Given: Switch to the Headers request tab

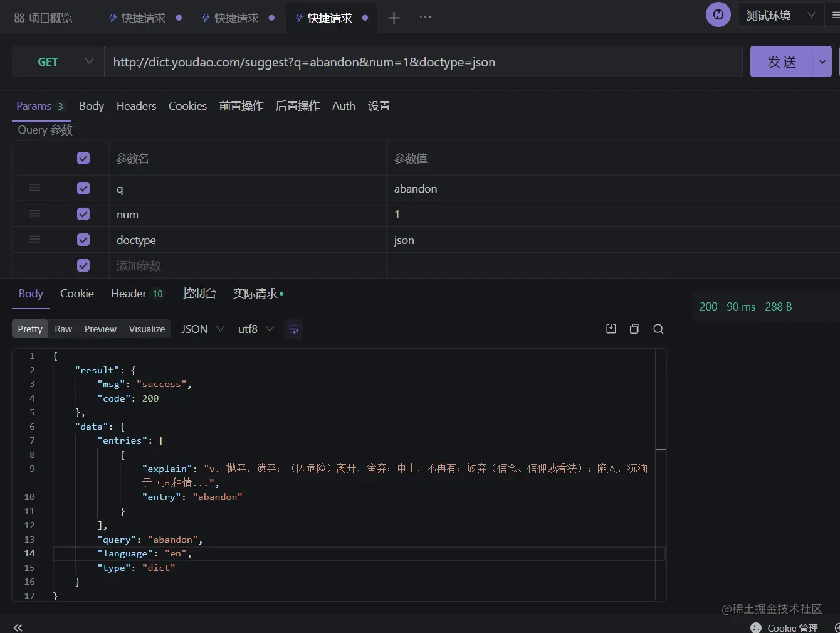Looking at the screenshot, I should point(136,105).
